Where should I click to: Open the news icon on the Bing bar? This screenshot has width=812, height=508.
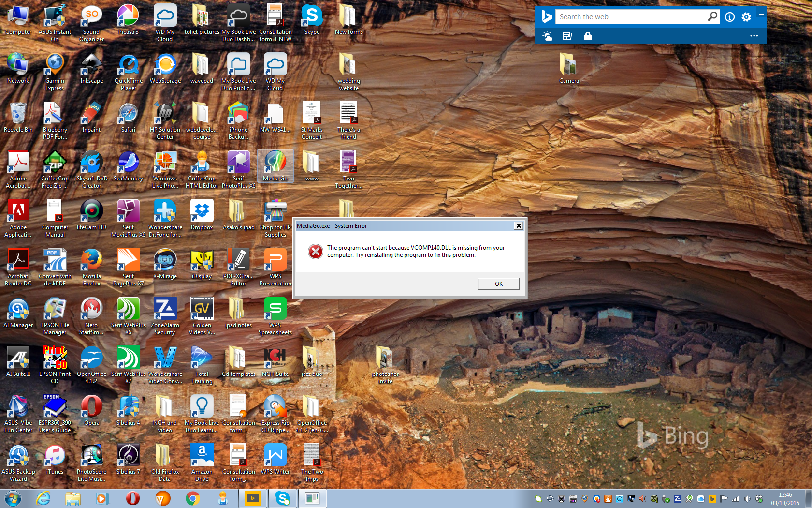point(566,35)
